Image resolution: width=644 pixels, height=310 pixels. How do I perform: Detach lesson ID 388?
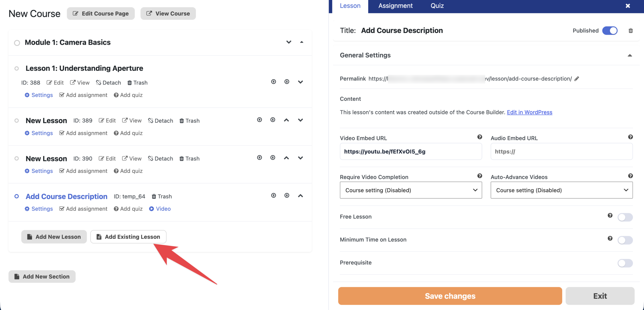tap(108, 83)
